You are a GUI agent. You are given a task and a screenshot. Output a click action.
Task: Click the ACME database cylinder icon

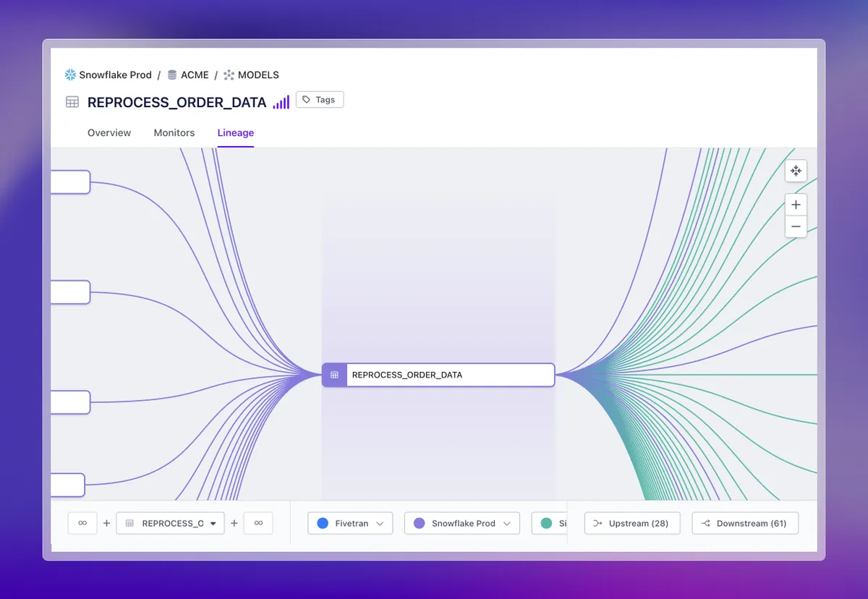(x=172, y=75)
